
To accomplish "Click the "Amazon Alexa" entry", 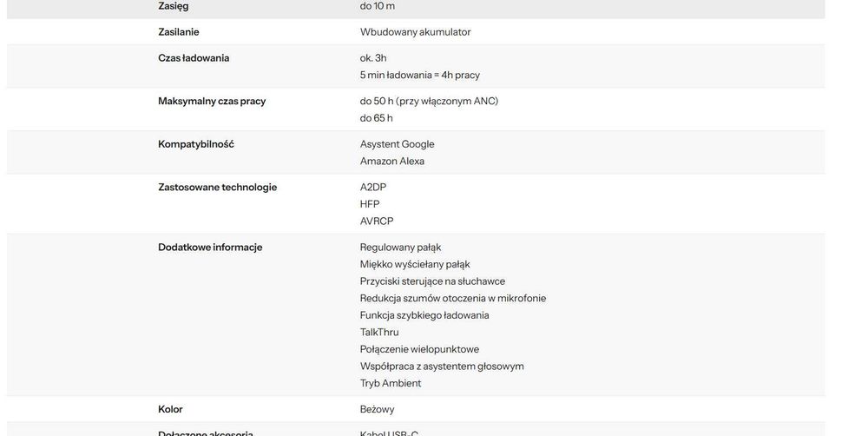I will [391, 161].
